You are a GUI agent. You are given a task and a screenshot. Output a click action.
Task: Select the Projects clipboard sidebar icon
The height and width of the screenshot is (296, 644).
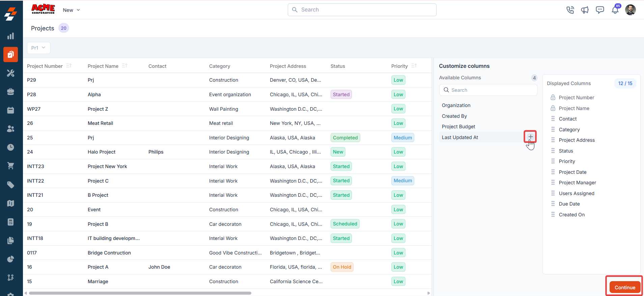pyautogui.click(x=11, y=54)
